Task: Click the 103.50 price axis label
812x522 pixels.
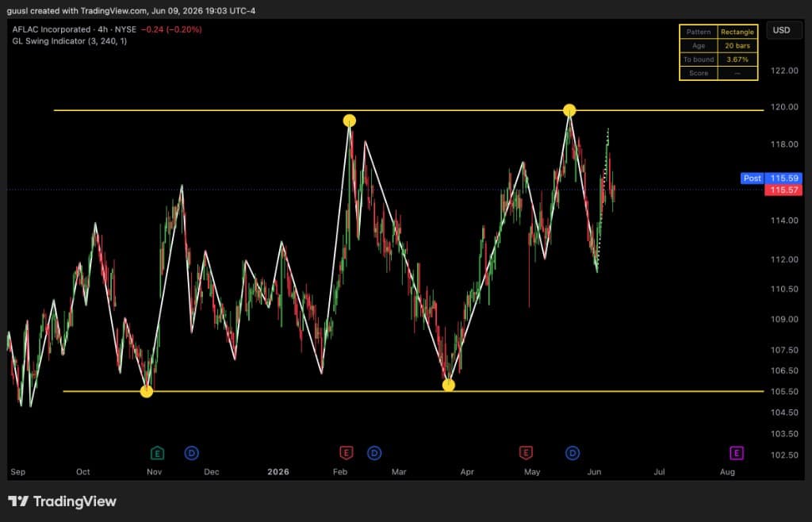Action: coord(784,433)
